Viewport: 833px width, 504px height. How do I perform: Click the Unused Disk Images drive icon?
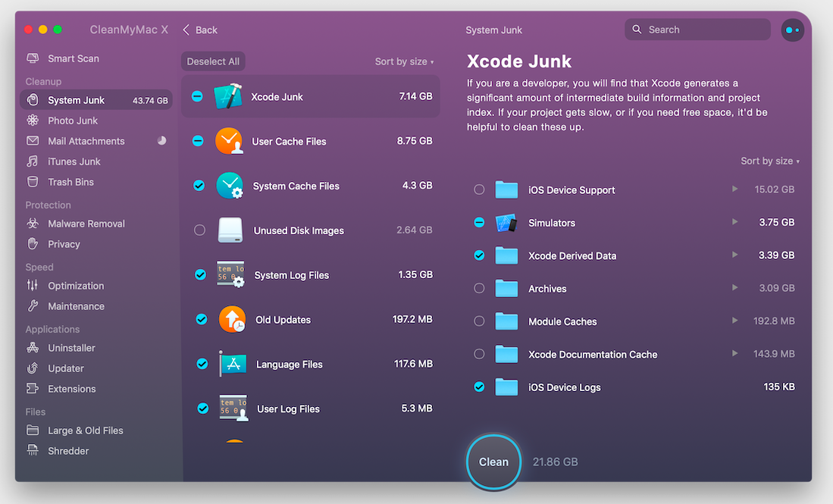[230, 230]
